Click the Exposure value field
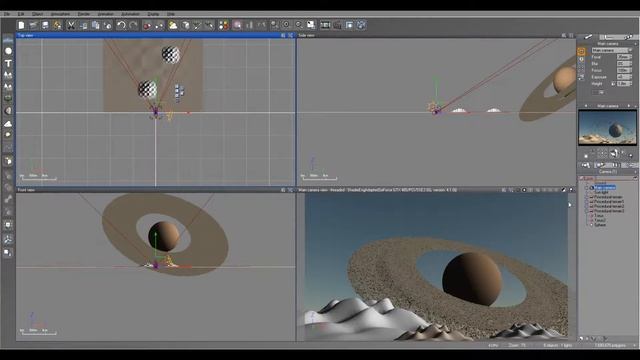Image resolution: width=640 pixels, height=360 pixels. (x=624, y=77)
